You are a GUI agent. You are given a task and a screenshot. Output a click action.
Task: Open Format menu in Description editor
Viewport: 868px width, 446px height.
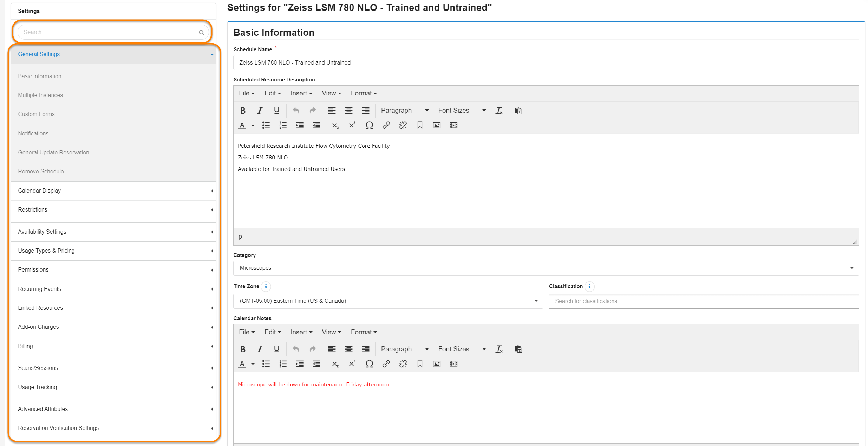(364, 93)
